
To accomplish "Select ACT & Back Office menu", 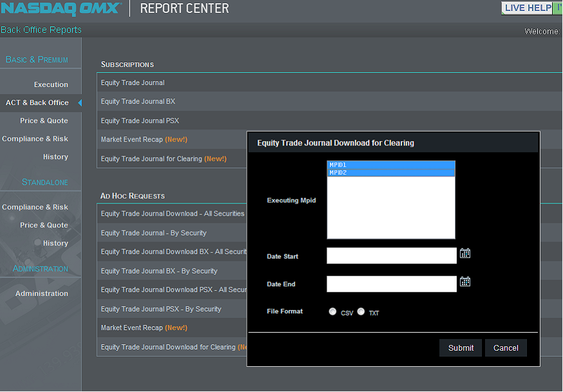I will [37, 102].
